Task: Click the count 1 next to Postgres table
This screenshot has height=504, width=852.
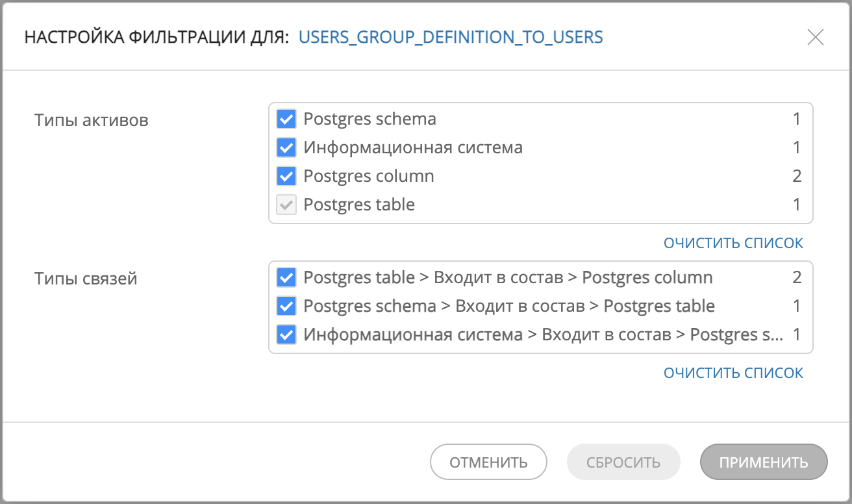Action: coord(796,205)
